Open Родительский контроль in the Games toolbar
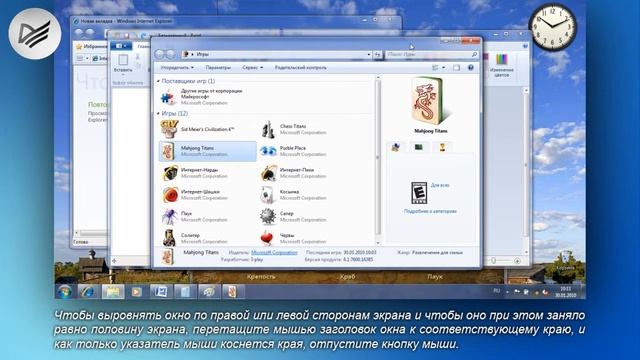 (x=300, y=67)
